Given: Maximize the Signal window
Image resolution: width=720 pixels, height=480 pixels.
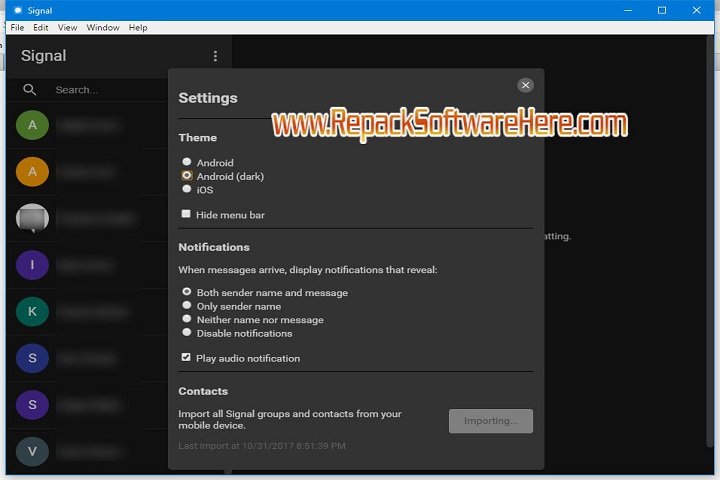Looking at the screenshot, I should pyautogui.click(x=662, y=10).
